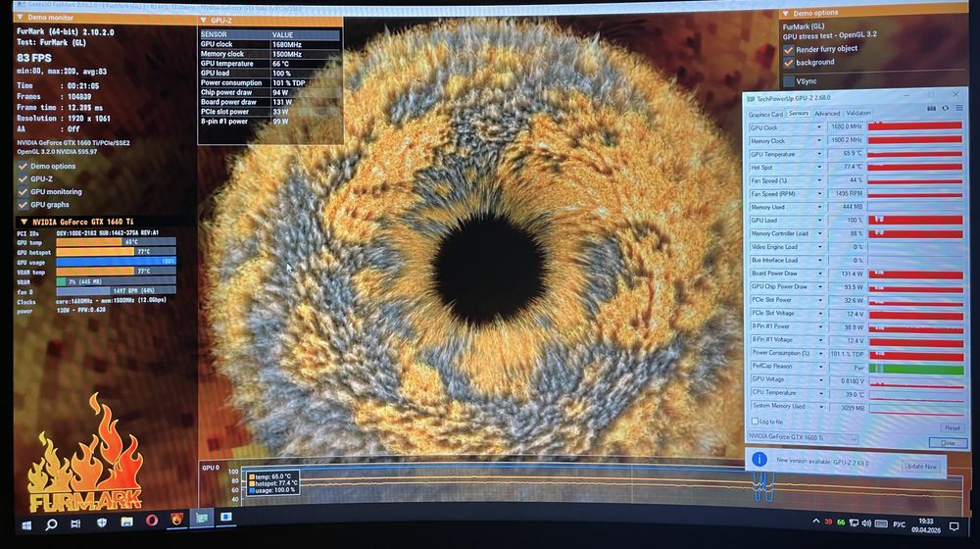Click the red 39 temperature tray icon

tap(828, 523)
